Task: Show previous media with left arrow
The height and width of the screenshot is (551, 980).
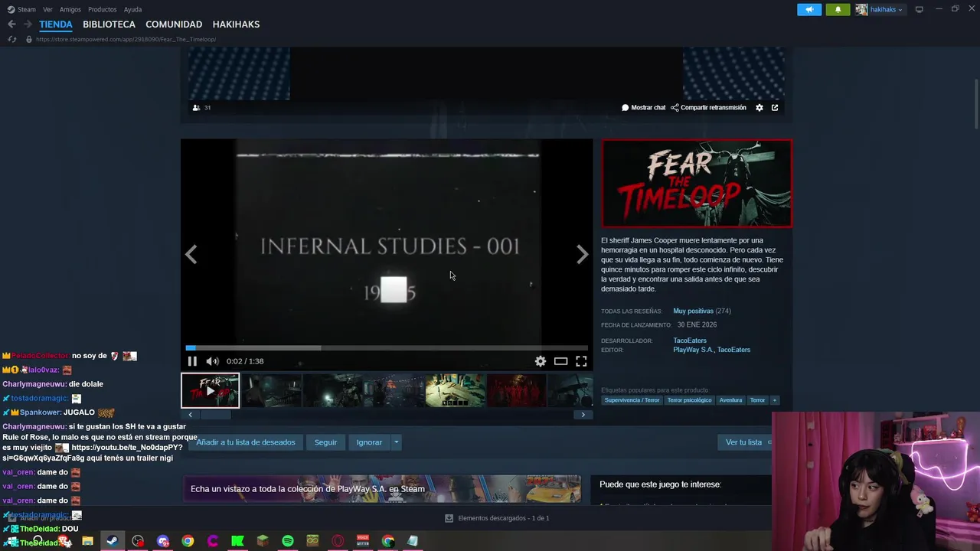Action: tap(191, 255)
